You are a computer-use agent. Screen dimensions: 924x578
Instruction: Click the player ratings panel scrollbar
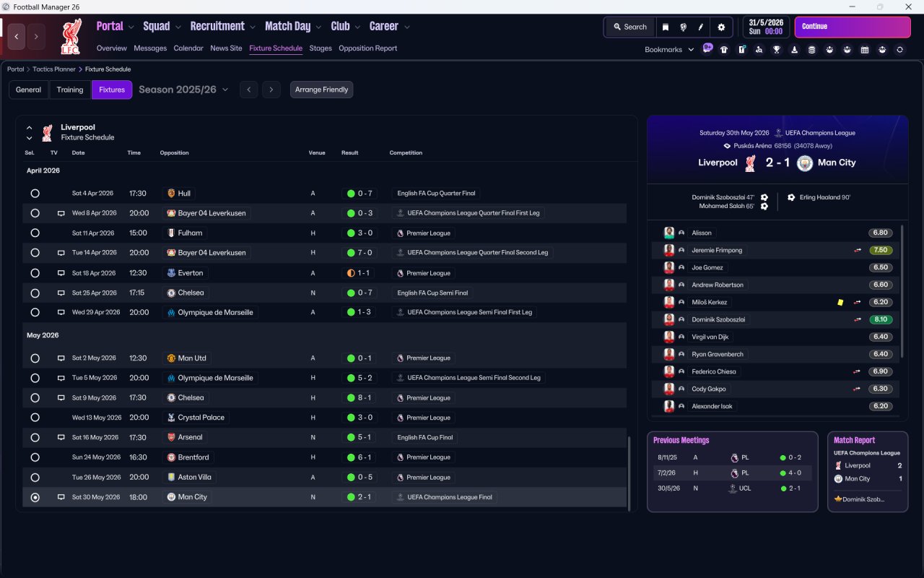coord(902,290)
